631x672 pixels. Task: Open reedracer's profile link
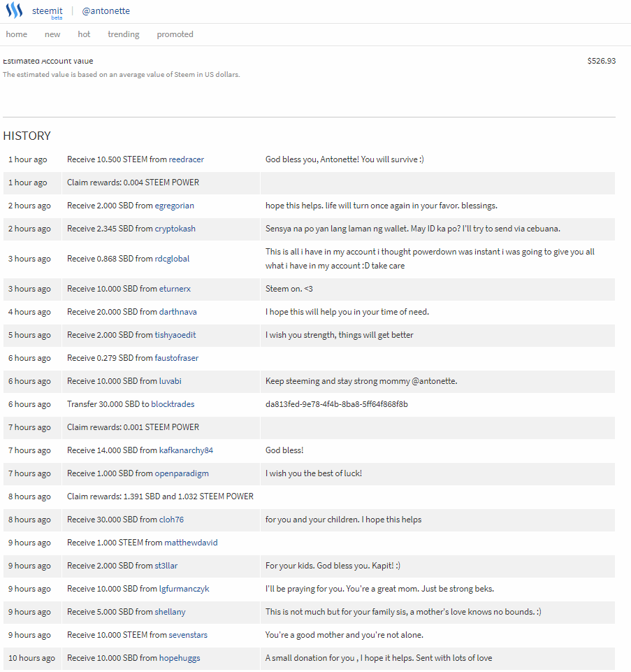click(x=186, y=159)
